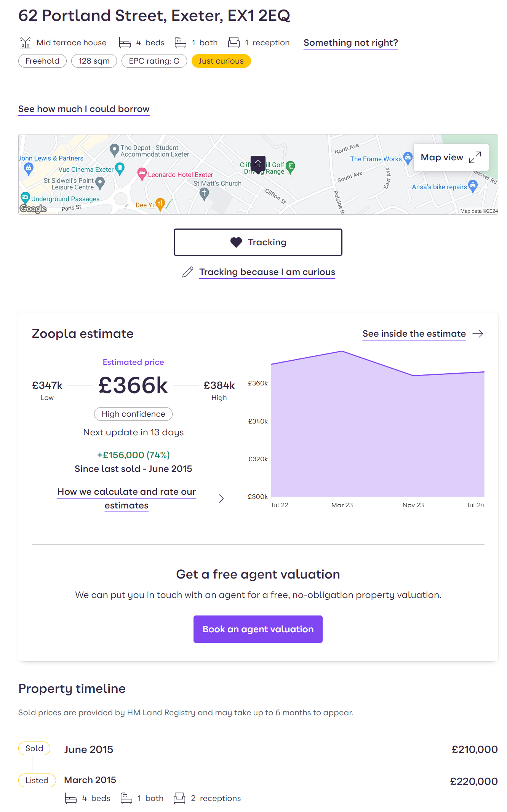507x812 pixels.
Task: Expand the chevron beside How we calculate estimates
Action: 221,498
